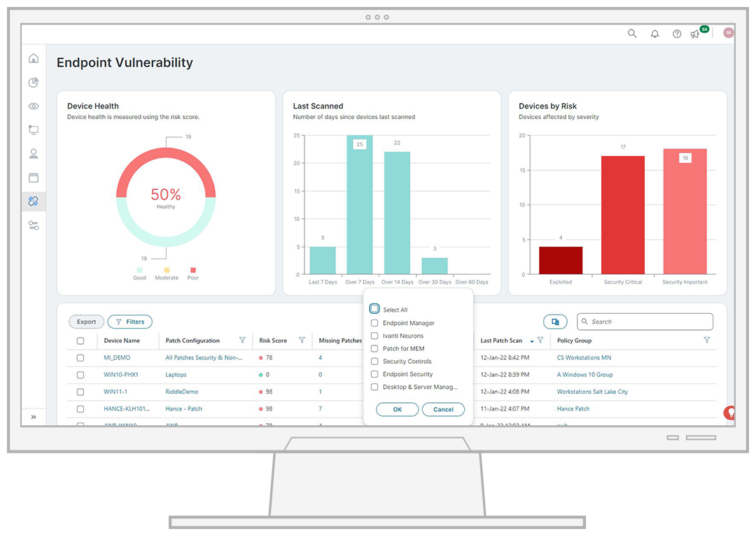Image resolution: width=756 pixels, height=536 pixels.
Task: Click the column chooser icon button near Search
Action: [x=555, y=322]
